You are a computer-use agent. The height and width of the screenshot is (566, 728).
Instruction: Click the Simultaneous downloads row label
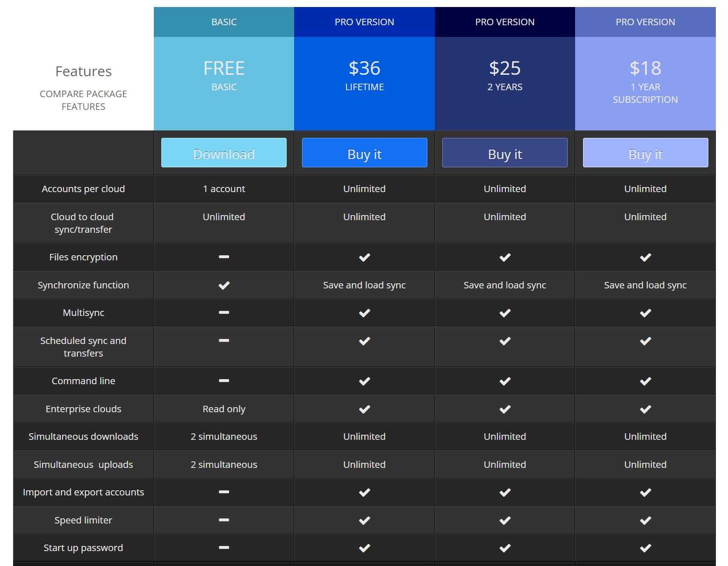pyautogui.click(x=83, y=437)
